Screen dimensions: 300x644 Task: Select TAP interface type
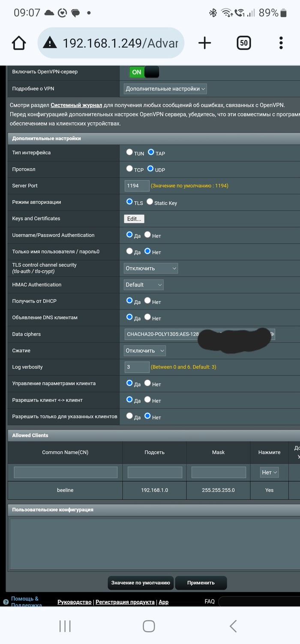pos(151,152)
